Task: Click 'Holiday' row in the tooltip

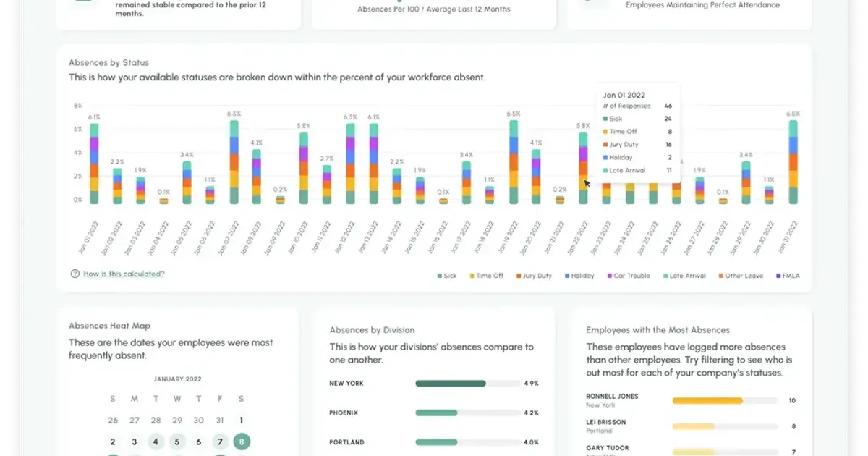Action: click(x=637, y=158)
